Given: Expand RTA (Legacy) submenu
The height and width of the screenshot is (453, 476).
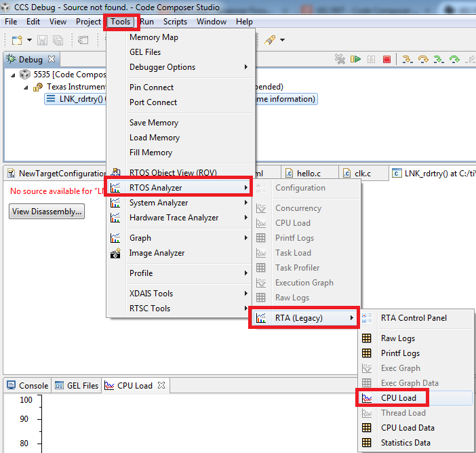Looking at the screenshot, I should [306, 318].
